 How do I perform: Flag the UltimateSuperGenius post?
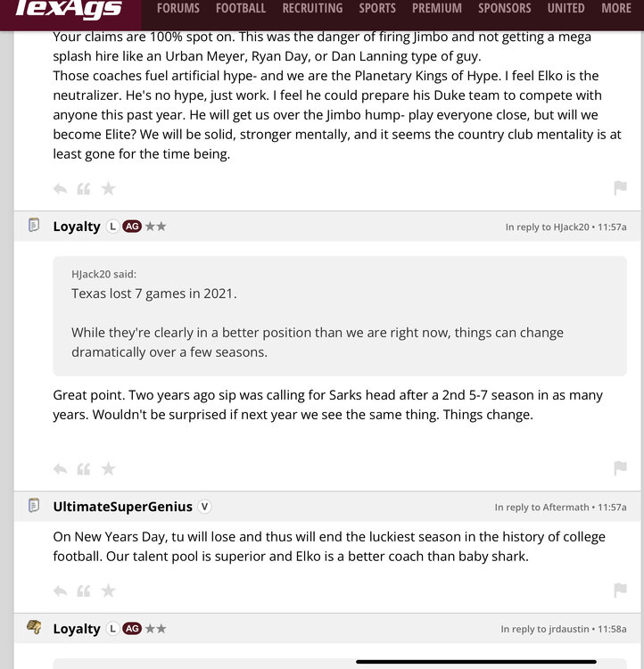(x=620, y=591)
